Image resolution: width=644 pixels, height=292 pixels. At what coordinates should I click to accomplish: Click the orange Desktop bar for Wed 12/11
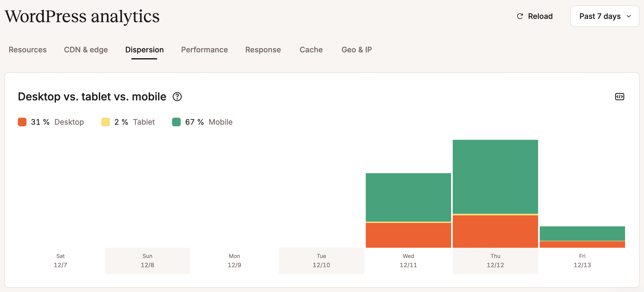point(408,235)
